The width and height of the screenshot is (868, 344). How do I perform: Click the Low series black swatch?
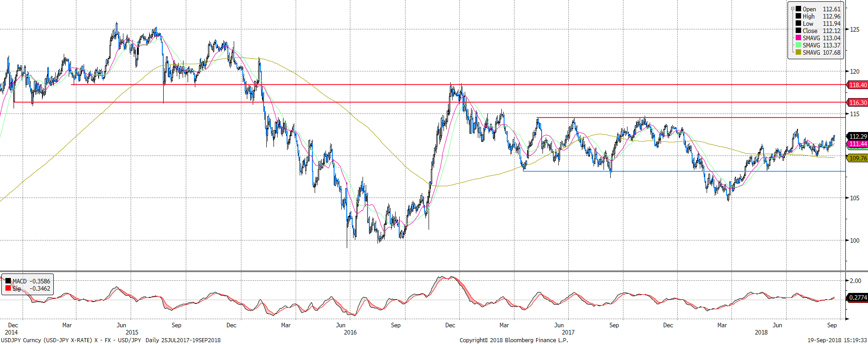(798, 23)
